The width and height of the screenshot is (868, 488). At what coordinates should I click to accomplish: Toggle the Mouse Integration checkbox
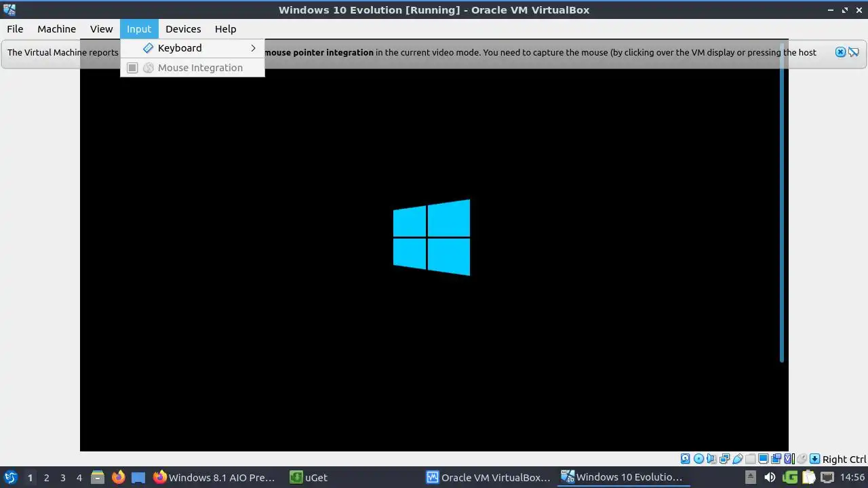pyautogui.click(x=132, y=68)
